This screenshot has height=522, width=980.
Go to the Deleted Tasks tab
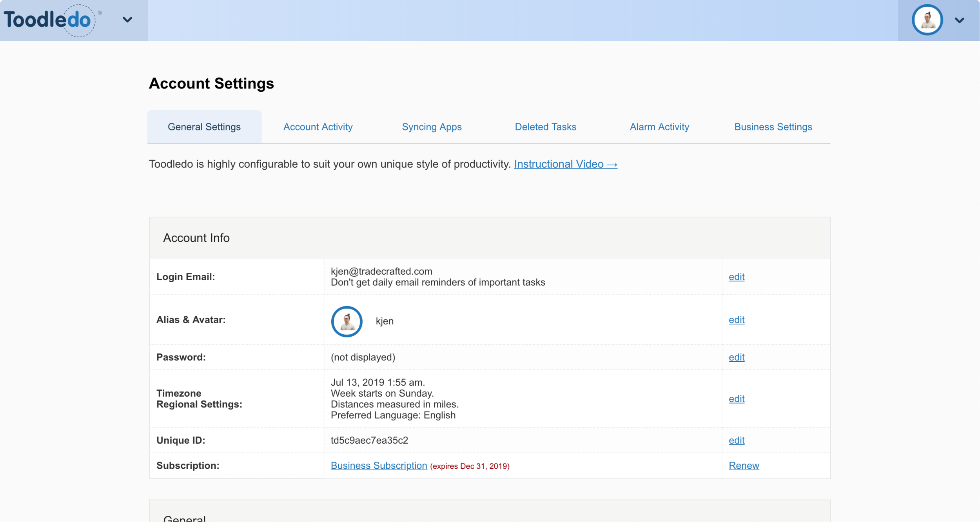(545, 127)
